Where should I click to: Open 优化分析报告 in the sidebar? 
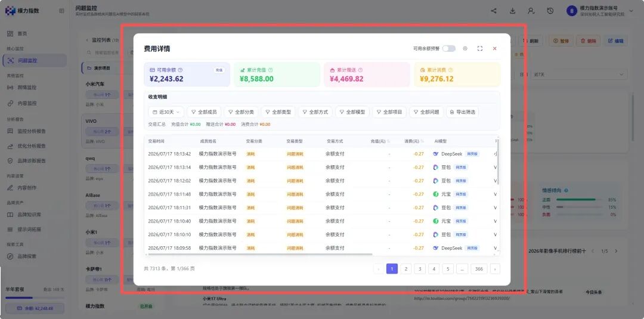click(x=27, y=145)
